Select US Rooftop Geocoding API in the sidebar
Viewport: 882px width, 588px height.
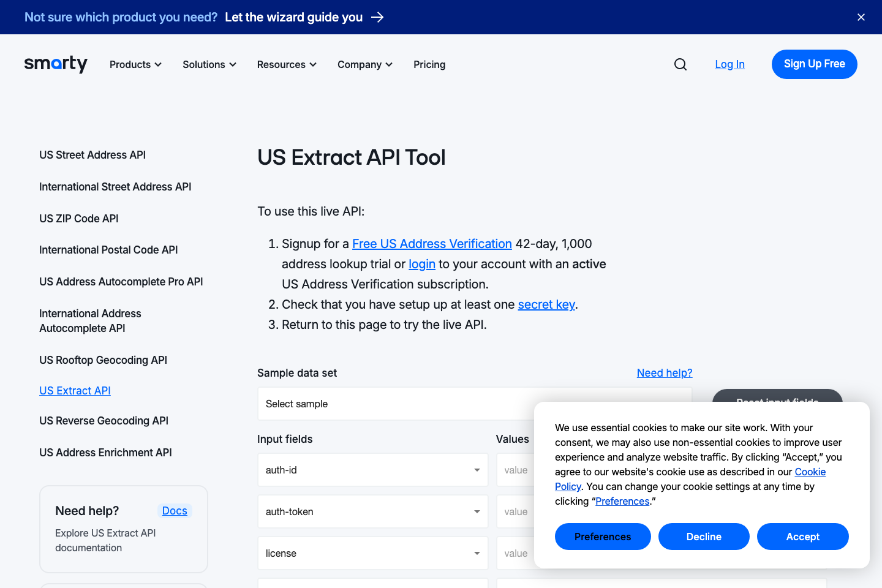point(103,360)
